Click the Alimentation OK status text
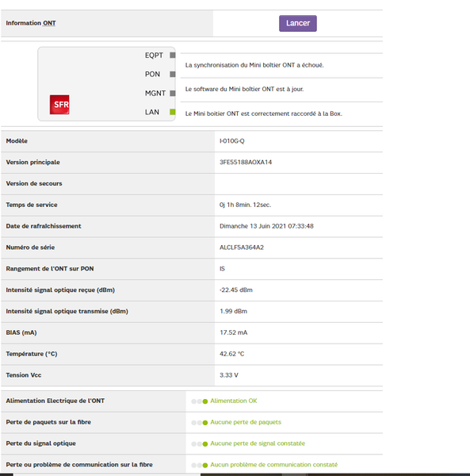 point(234,401)
